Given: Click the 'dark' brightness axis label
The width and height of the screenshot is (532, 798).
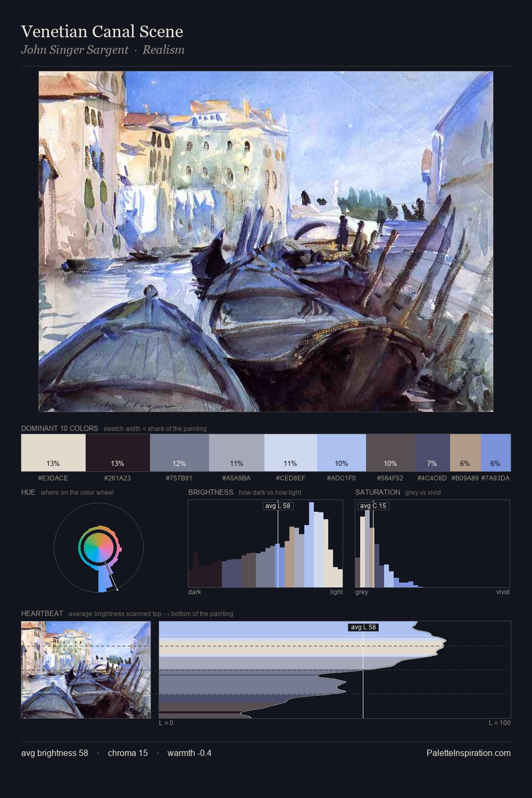Looking at the screenshot, I should click(195, 592).
